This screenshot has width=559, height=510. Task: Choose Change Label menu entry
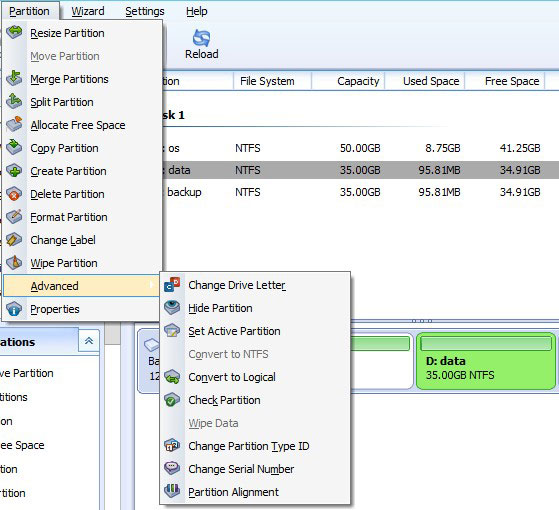pyautogui.click(x=83, y=240)
